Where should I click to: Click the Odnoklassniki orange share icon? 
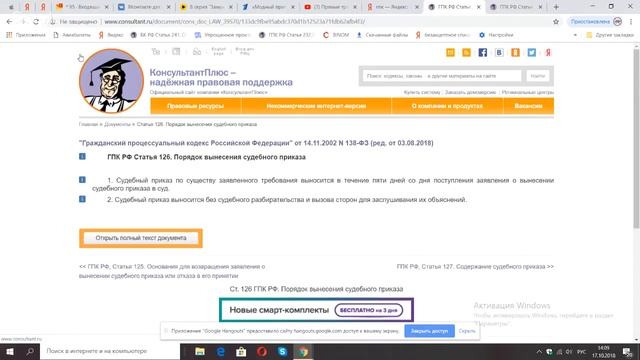pos(515,52)
